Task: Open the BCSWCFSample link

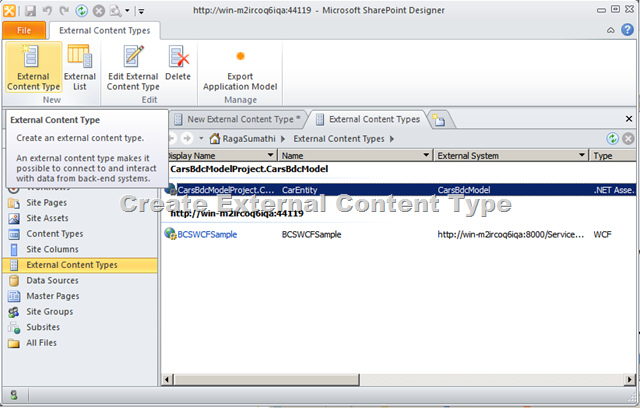Action: 207,235
